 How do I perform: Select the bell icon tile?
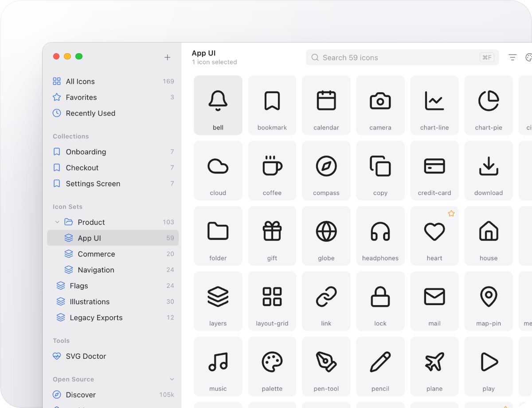(218, 105)
